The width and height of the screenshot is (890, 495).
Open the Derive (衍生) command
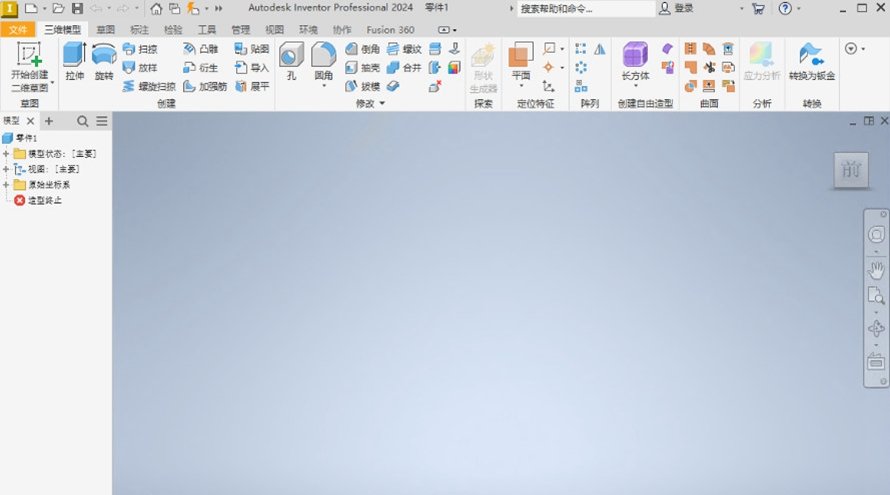tap(201, 68)
